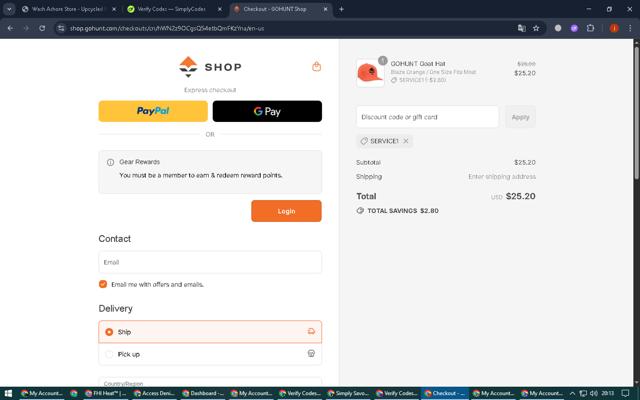Open the shopping bag cart icon
640x400 pixels.
click(x=316, y=67)
